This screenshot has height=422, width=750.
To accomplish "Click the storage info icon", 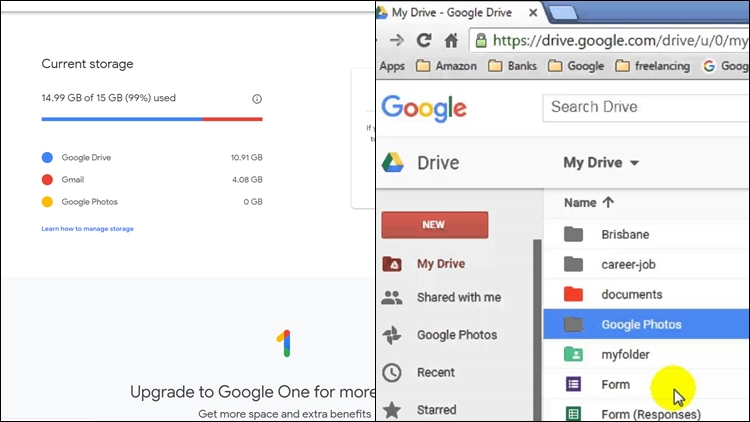I will click(x=257, y=99).
